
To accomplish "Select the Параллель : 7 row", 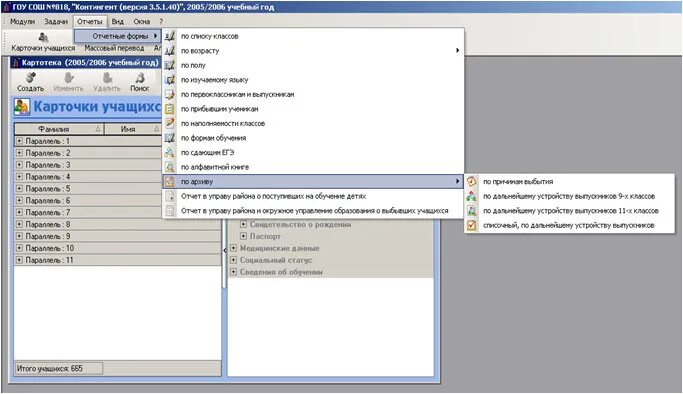I will point(118,212).
